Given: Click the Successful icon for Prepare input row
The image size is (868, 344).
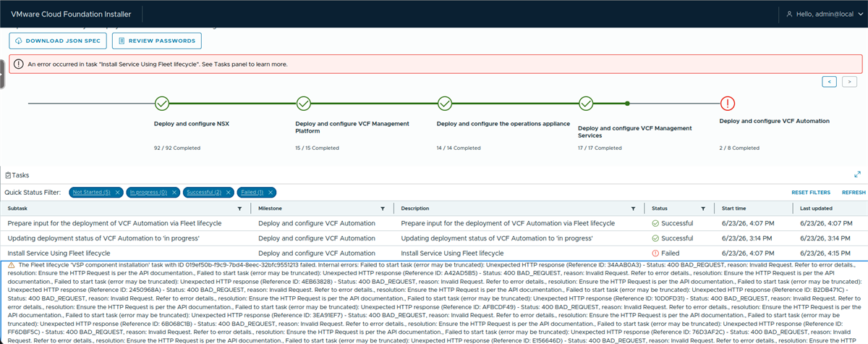Looking at the screenshot, I should [x=655, y=223].
